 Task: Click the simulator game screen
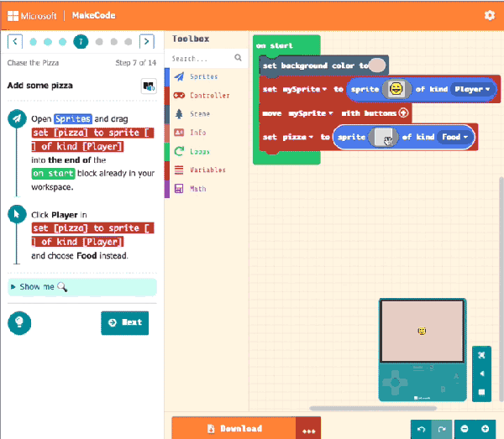[422, 331]
